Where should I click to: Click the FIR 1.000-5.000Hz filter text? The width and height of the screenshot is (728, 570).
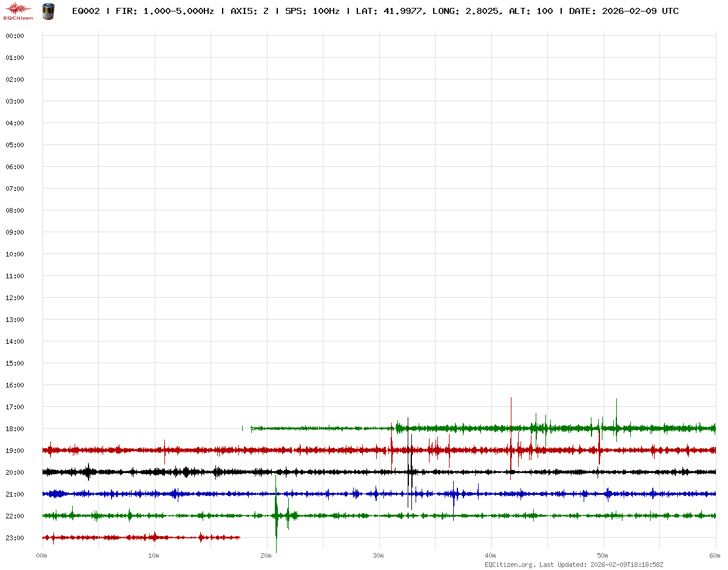164,11
